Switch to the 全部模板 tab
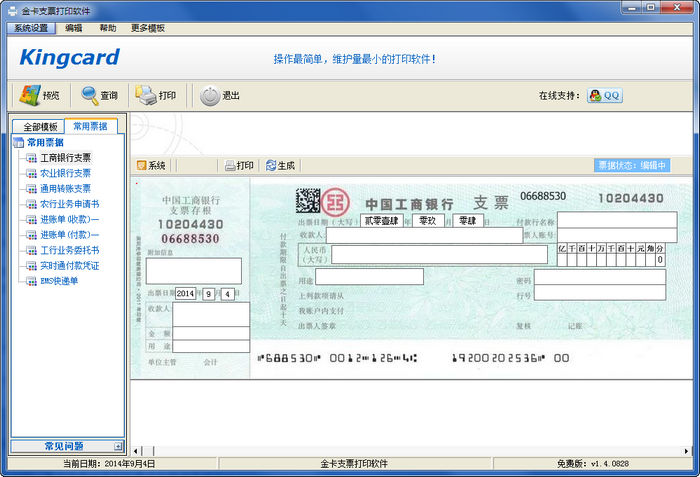Viewport: 700px width, 477px height. (x=40, y=127)
